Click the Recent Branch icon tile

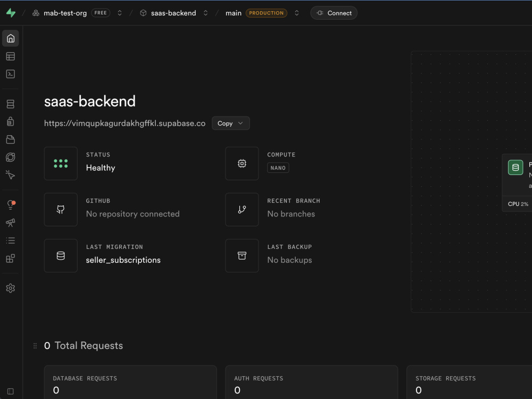pos(242,210)
